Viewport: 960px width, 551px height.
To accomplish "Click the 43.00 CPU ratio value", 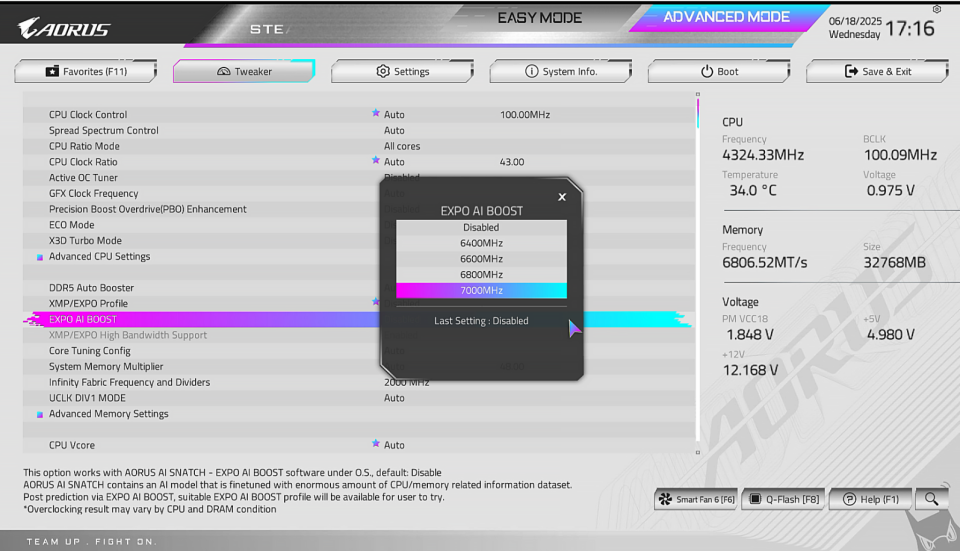I will tap(512, 162).
